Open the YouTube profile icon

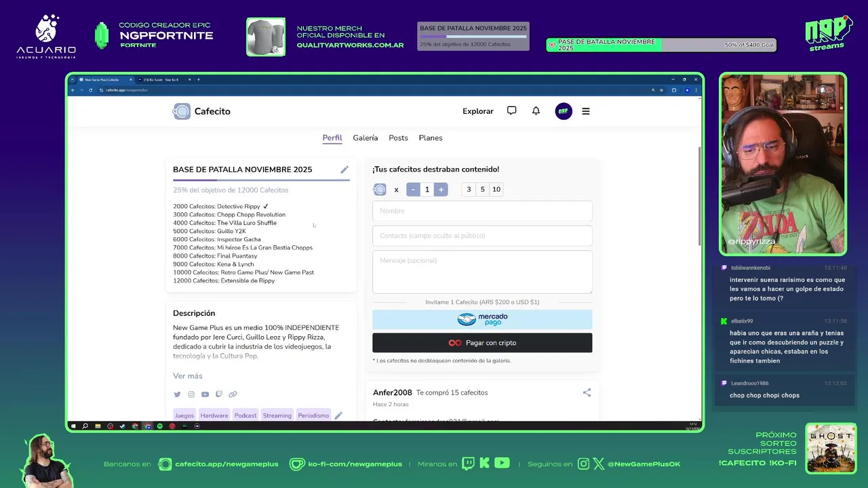[x=205, y=394]
